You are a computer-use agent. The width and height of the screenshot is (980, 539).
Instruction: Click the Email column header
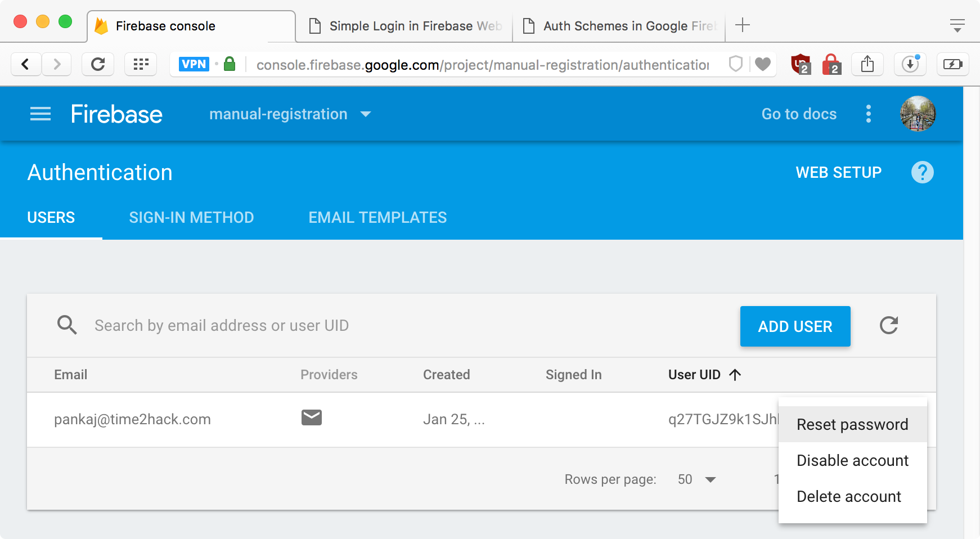point(71,375)
